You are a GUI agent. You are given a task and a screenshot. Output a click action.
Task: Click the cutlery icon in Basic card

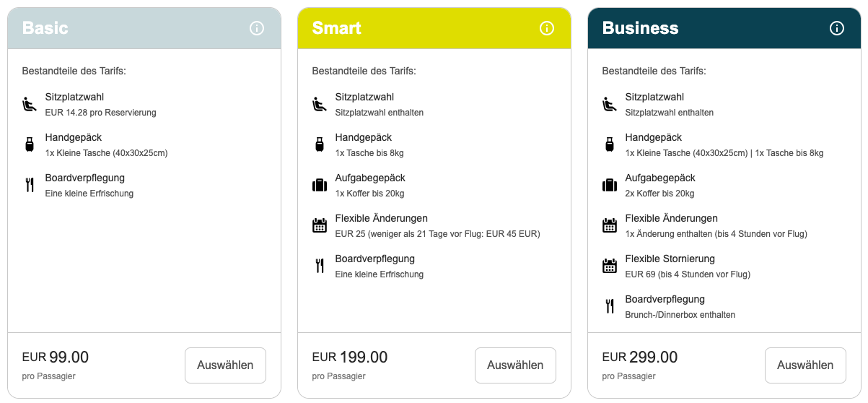point(30,185)
